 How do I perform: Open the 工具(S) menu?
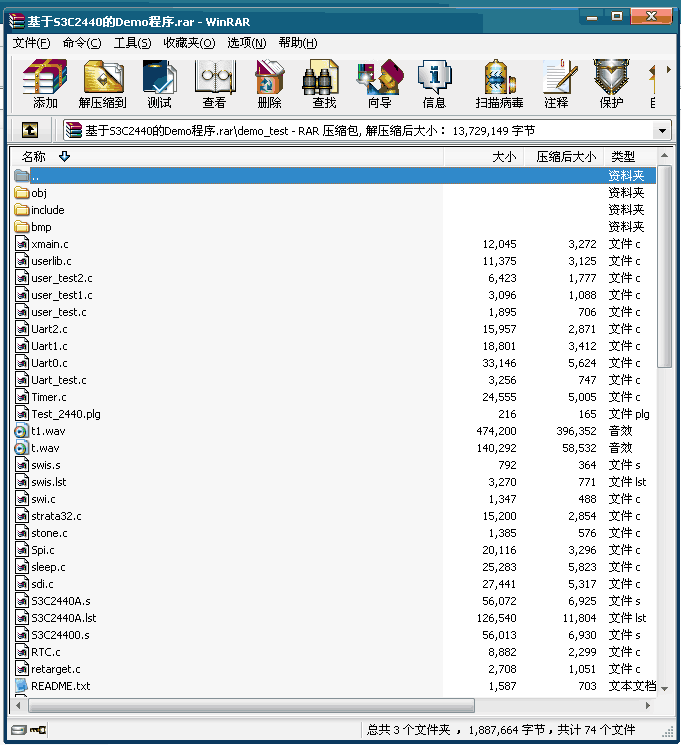coord(132,43)
